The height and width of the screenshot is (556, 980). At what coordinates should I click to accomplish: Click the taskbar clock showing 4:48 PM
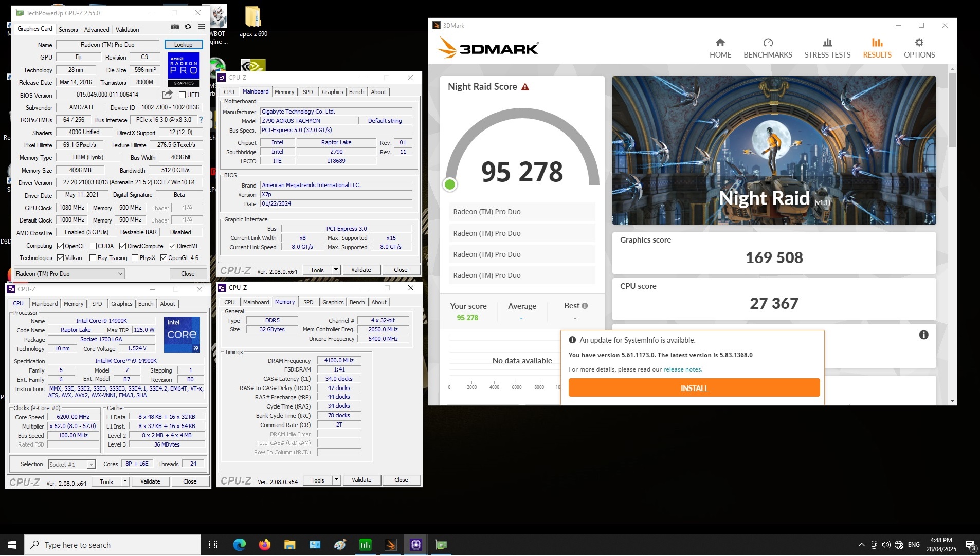coord(941,545)
